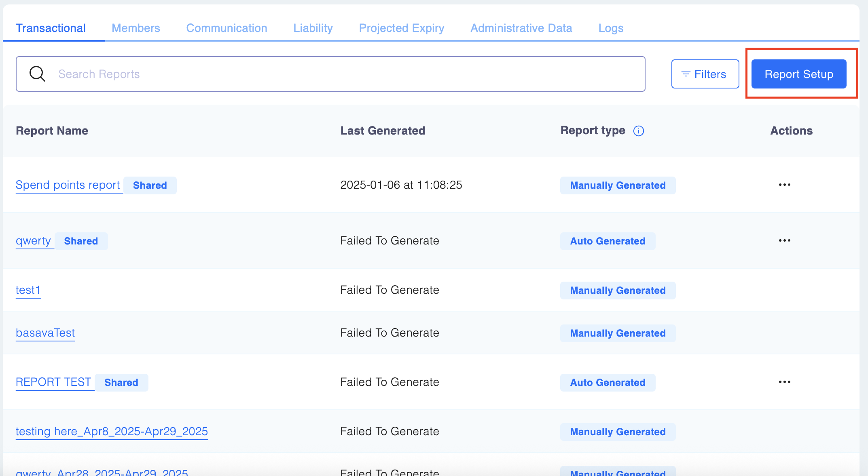This screenshot has height=476, width=868.
Task: Click the Report Setup button
Action: click(x=798, y=74)
